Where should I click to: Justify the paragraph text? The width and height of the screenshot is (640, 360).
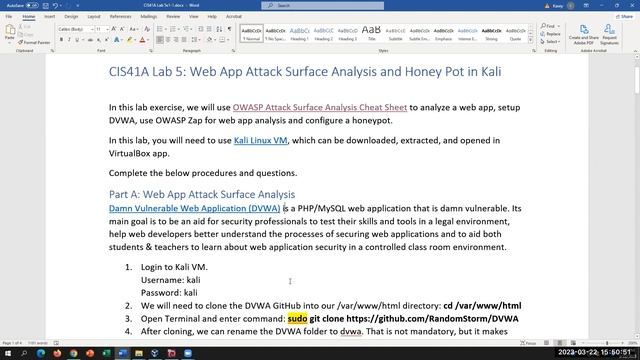[x=184, y=40]
